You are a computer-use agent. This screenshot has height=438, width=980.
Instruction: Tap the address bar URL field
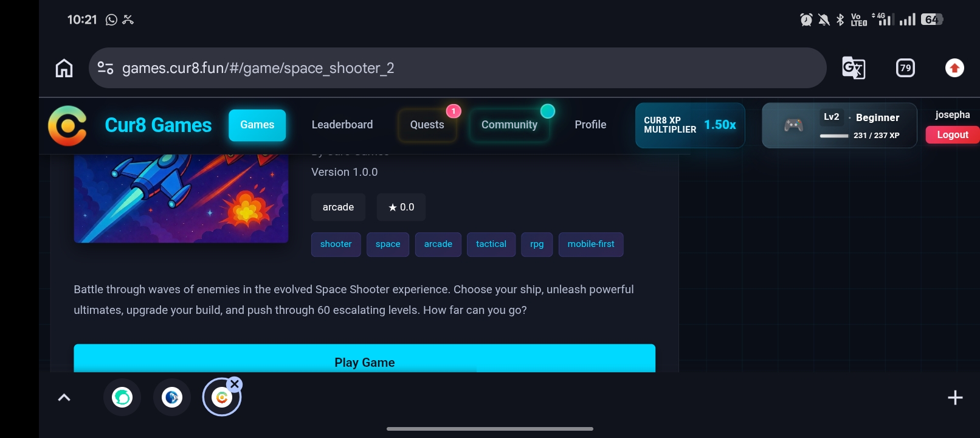(457, 68)
